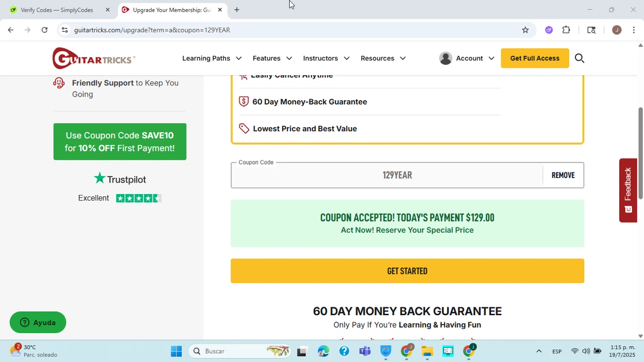Screen dimensions: 644x362
Task: Click the Friendly Support headset icon
Action: click(x=59, y=82)
